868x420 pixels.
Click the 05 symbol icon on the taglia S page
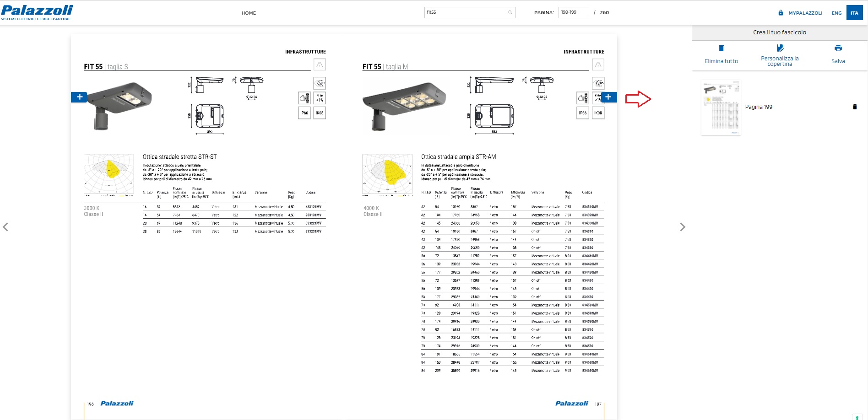click(320, 83)
